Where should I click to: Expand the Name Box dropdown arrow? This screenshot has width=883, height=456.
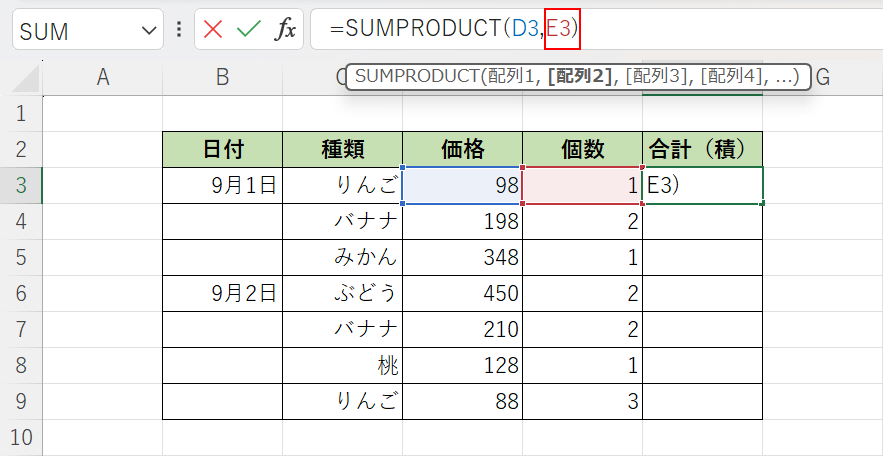coord(150,31)
